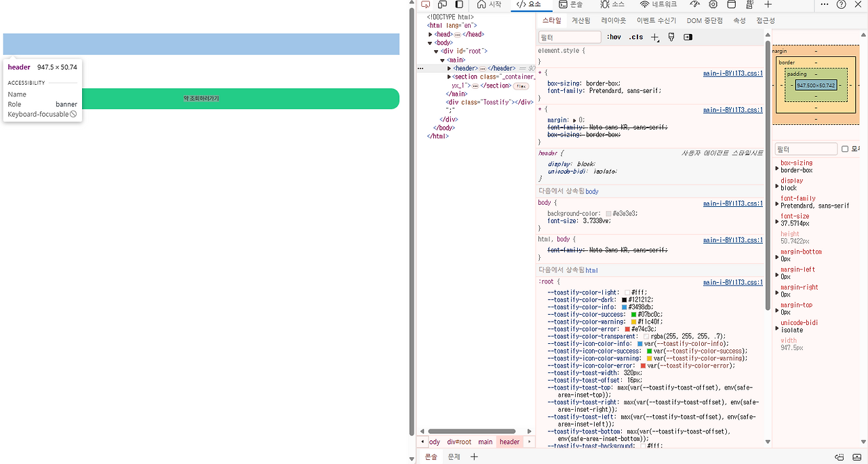Image resolution: width=868 pixels, height=464 pixels.
Task: Open actions menu dots left of header row
Action: click(x=420, y=69)
